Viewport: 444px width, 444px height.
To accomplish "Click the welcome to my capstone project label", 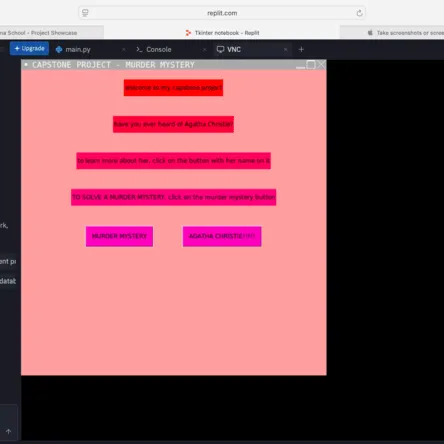I will [173, 88].
